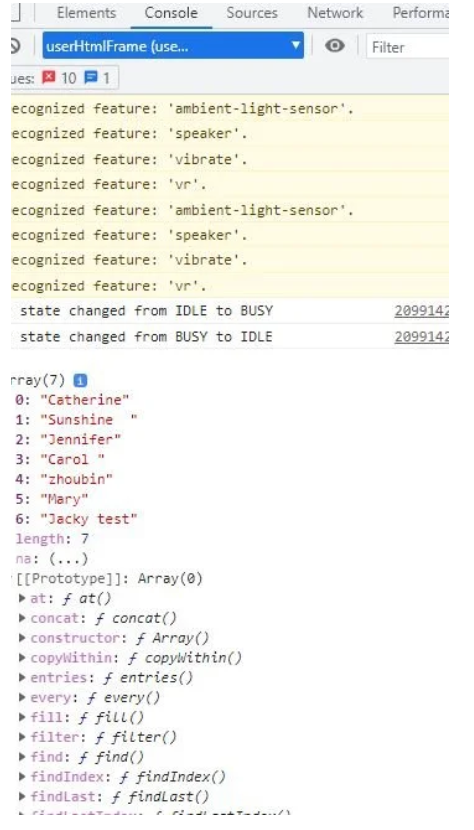Click the na: (...) getter value
The height and width of the screenshot is (830, 474).
pos(68,558)
